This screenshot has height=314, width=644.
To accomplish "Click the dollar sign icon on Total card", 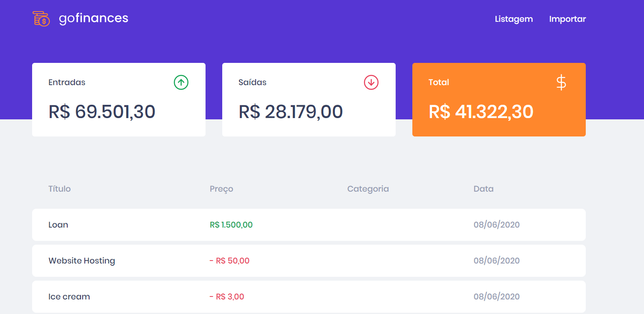I will click(x=561, y=83).
